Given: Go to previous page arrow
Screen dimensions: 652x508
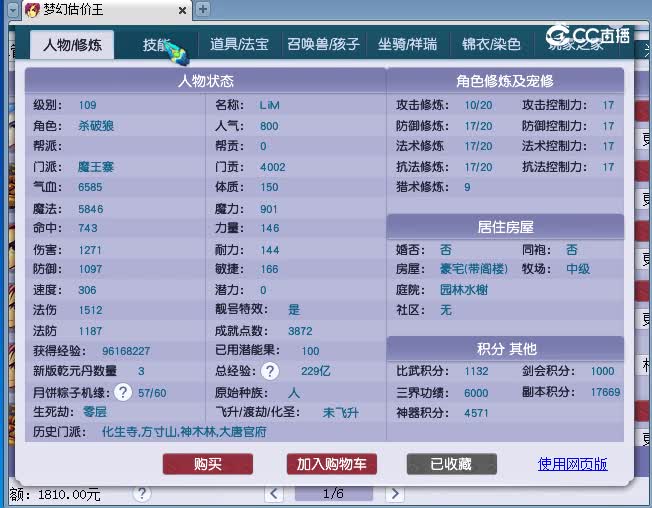Looking at the screenshot, I should tap(274, 493).
